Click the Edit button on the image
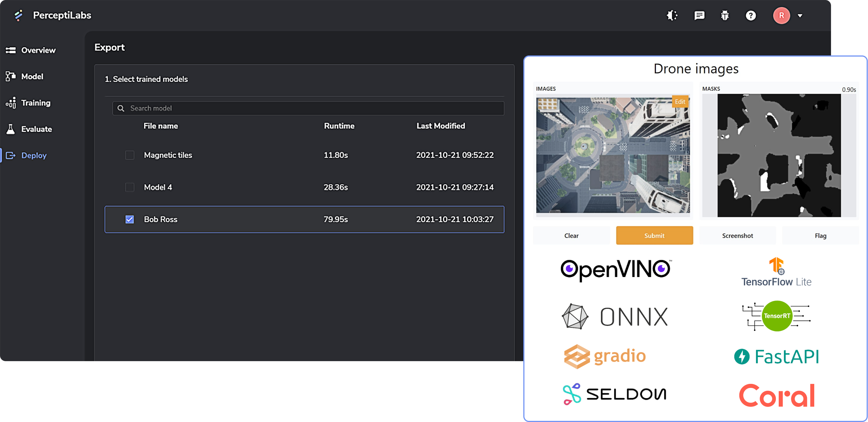This screenshot has height=422, width=868. pyautogui.click(x=680, y=101)
